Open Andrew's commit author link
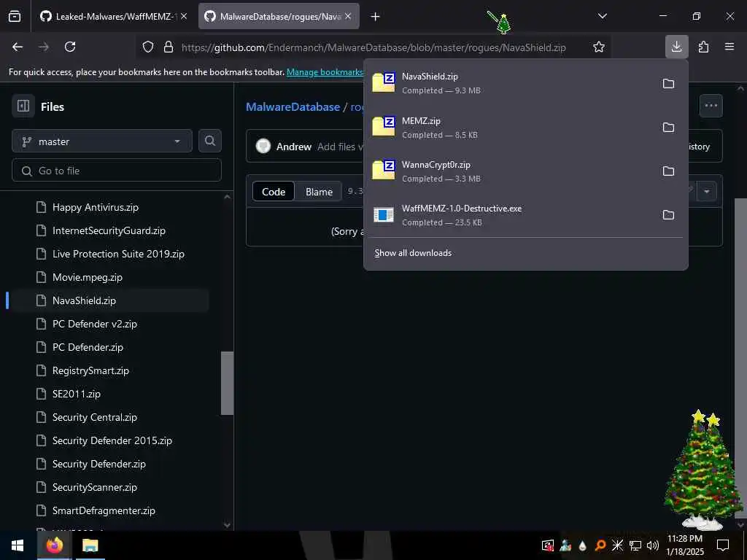This screenshot has width=747, height=560. 293,147
